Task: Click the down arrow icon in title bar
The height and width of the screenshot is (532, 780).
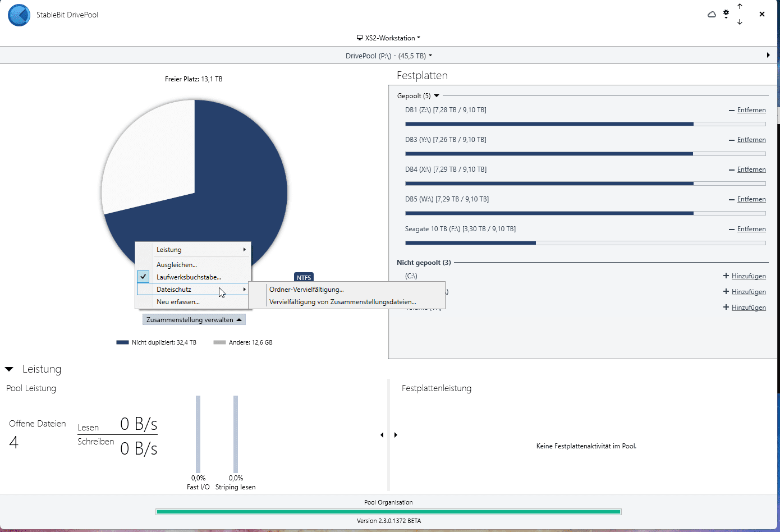Action: point(740,22)
